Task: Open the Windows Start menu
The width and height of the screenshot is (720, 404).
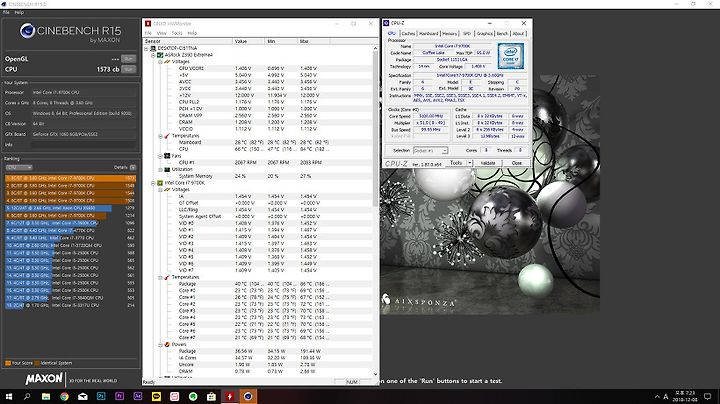Action: (x=9, y=396)
